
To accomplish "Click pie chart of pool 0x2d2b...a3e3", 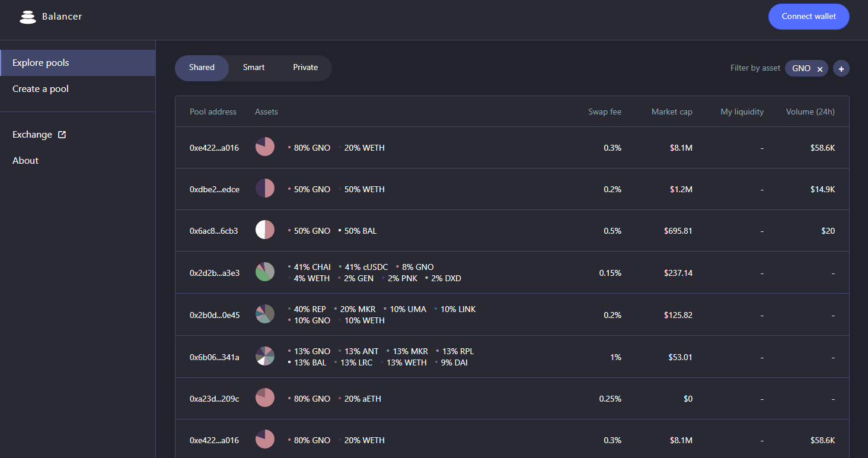I will tap(265, 272).
